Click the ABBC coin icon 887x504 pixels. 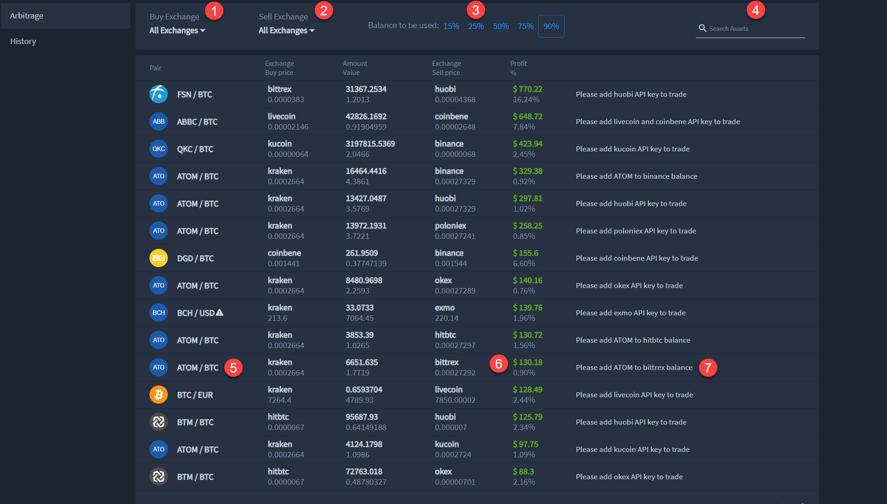(158, 121)
